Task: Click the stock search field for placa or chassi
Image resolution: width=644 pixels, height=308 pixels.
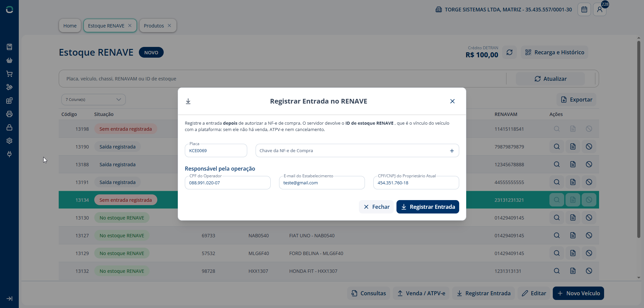Action: pyautogui.click(x=282, y=79)
